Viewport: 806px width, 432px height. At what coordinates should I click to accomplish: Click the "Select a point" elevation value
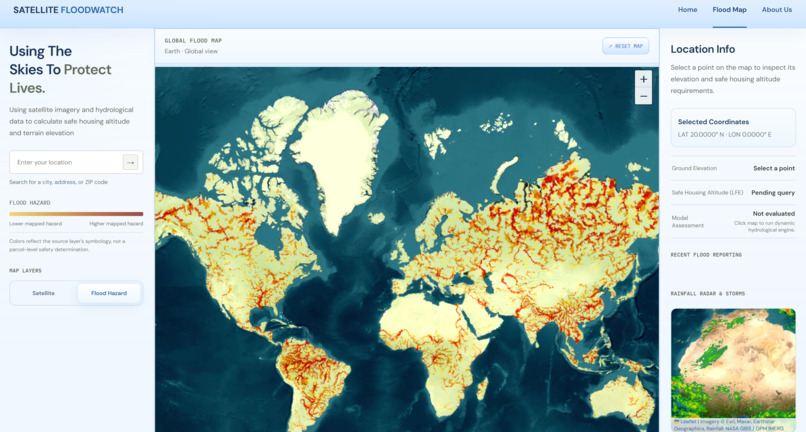[774, 168]
